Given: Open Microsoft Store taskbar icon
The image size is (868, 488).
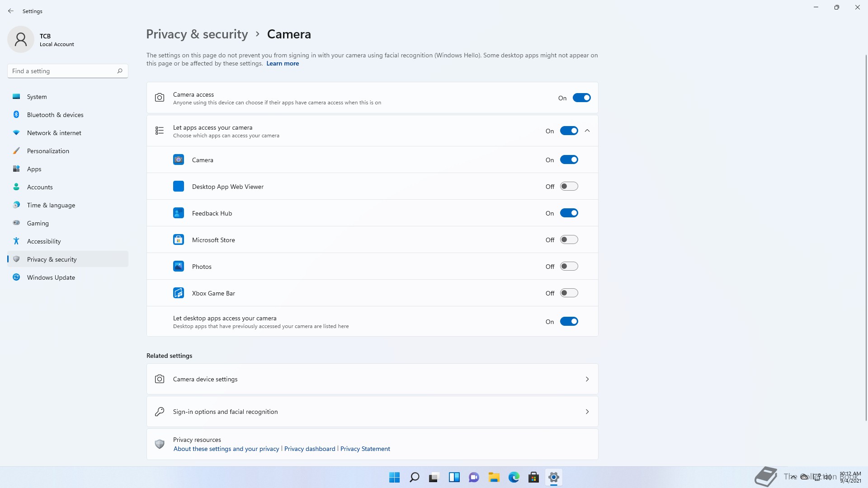Looking at the screenshot, I should pyautogui.click(x=533, y=477).
